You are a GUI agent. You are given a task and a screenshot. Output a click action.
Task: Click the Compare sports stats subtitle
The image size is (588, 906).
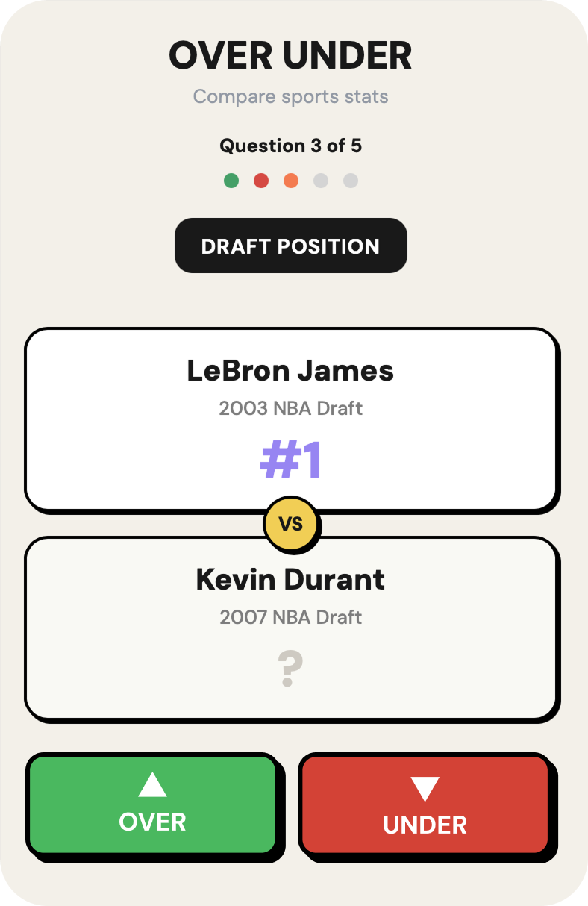pos(291,97)
